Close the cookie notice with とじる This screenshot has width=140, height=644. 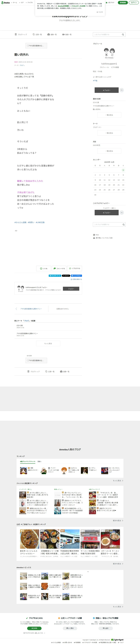click(x=100, y=12)
